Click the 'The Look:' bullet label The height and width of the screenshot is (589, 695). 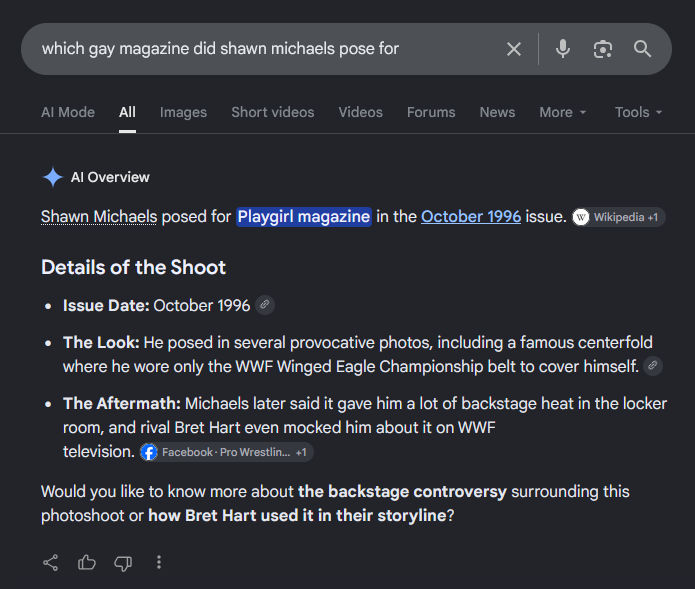[x=101, y=343]
